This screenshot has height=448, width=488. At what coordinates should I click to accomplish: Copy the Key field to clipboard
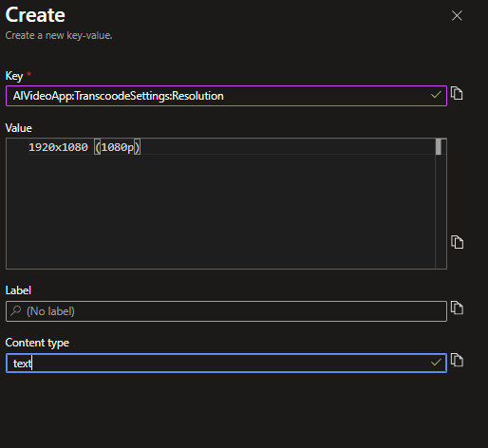tap(457, 93)
